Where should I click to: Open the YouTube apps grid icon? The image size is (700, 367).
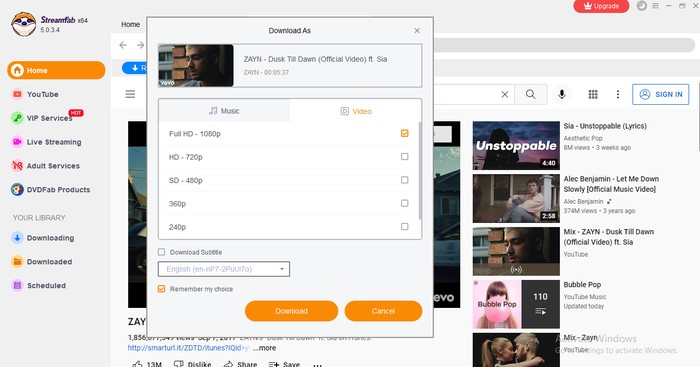(593, 94)
